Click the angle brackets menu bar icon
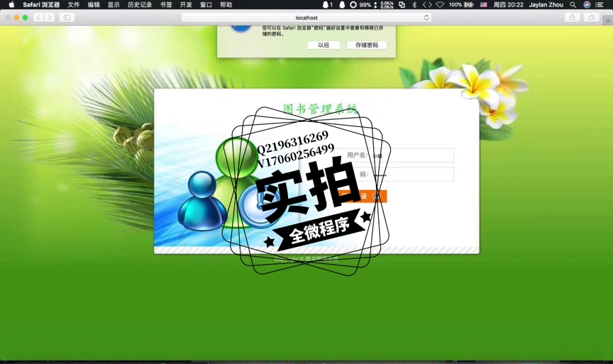Viewport: 613px width, 364px height. pos(427,5)
